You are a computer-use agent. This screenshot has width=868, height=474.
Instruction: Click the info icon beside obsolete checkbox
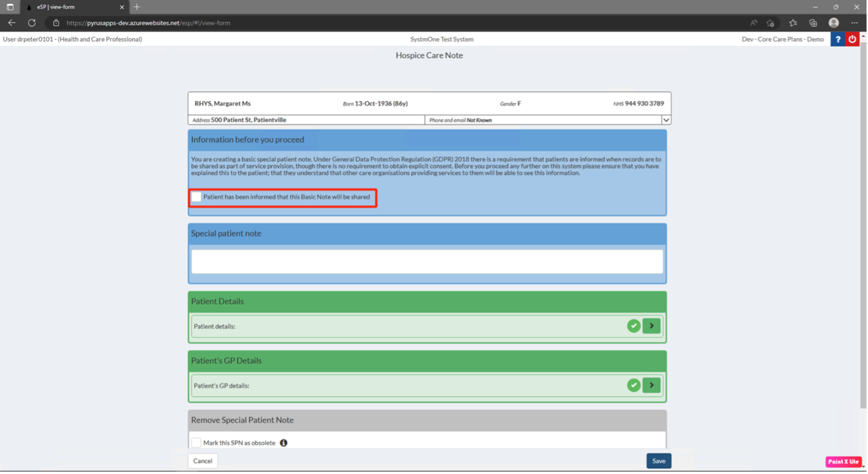pos(284,443)
